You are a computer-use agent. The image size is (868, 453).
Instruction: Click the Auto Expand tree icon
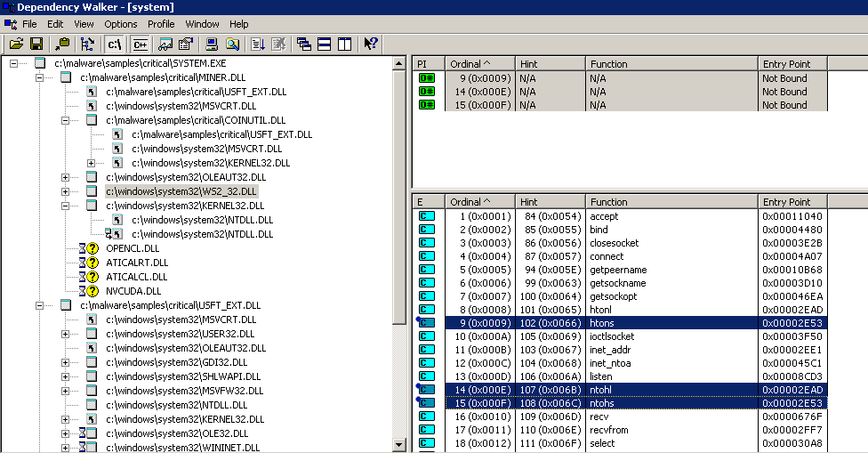pos(87,44)
